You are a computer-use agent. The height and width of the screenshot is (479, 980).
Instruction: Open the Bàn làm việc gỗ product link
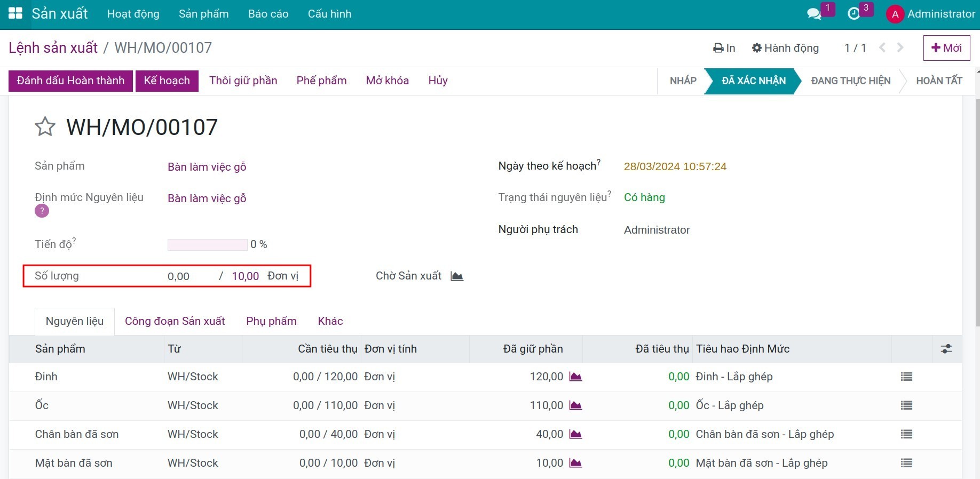207,167
